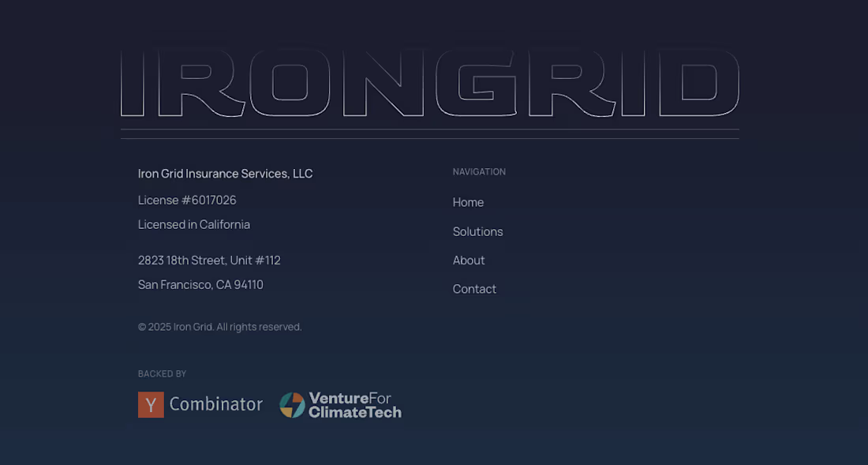
Task: Open the Solutions page link
Action: [477, 231]
